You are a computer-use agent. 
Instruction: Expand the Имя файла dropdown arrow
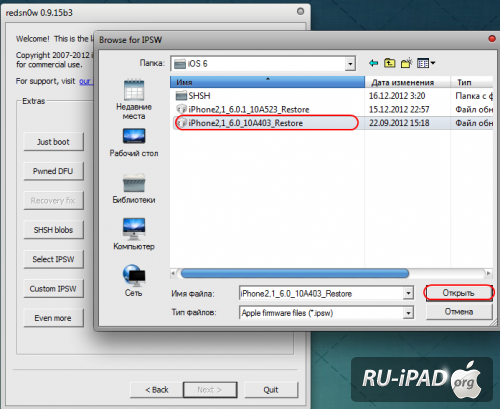pos(408,293)
